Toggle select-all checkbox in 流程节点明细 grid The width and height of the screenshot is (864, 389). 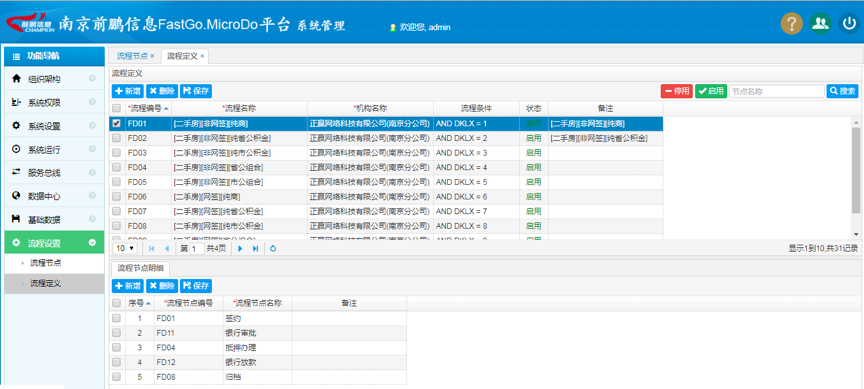[x=116, y=303]
